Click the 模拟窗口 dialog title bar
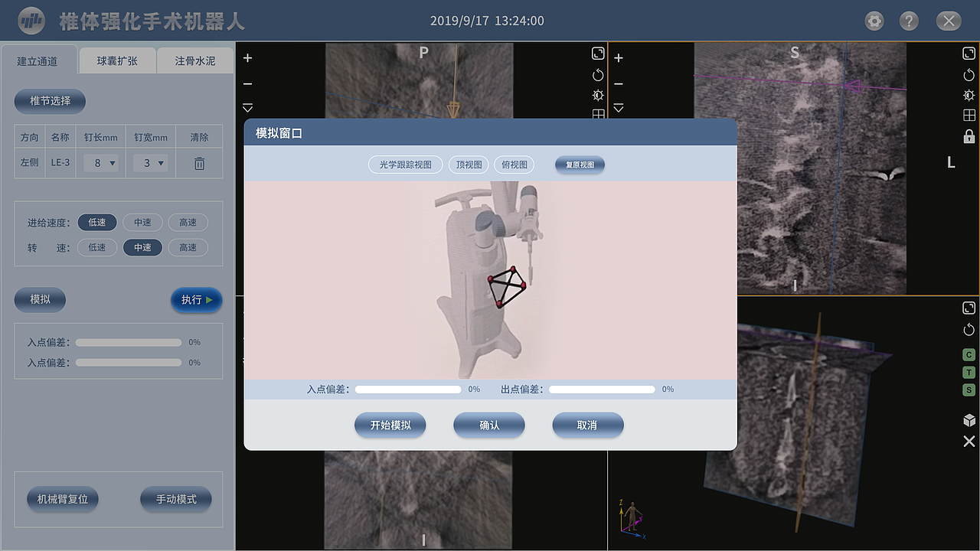Screen dimensions: 980x551 (491, 133)
